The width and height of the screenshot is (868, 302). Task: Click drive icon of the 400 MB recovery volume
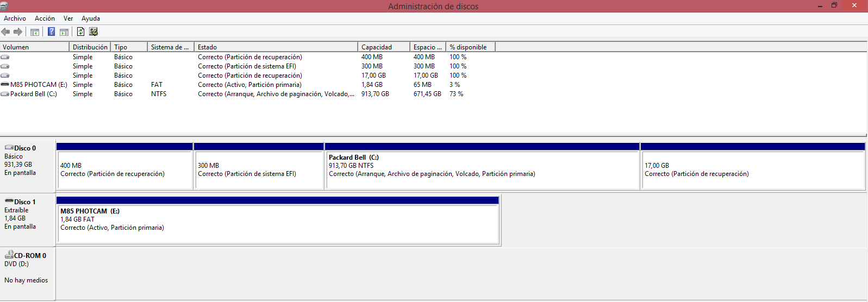(x=5, y=56)
